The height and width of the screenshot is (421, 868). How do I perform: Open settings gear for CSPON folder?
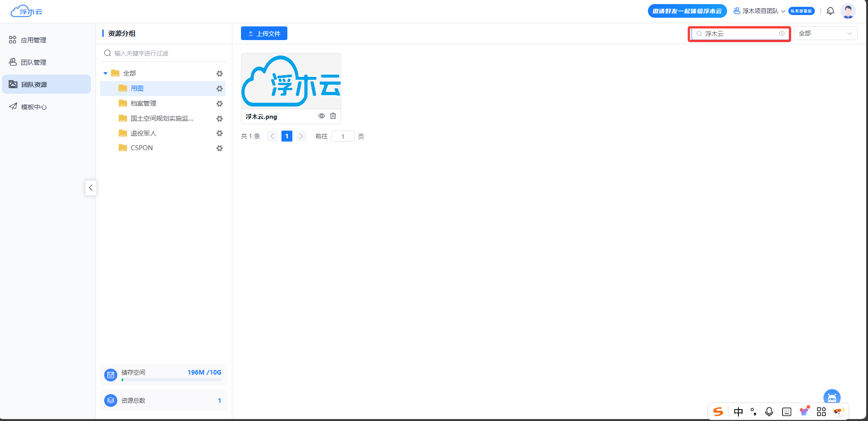tap(220, 148)
